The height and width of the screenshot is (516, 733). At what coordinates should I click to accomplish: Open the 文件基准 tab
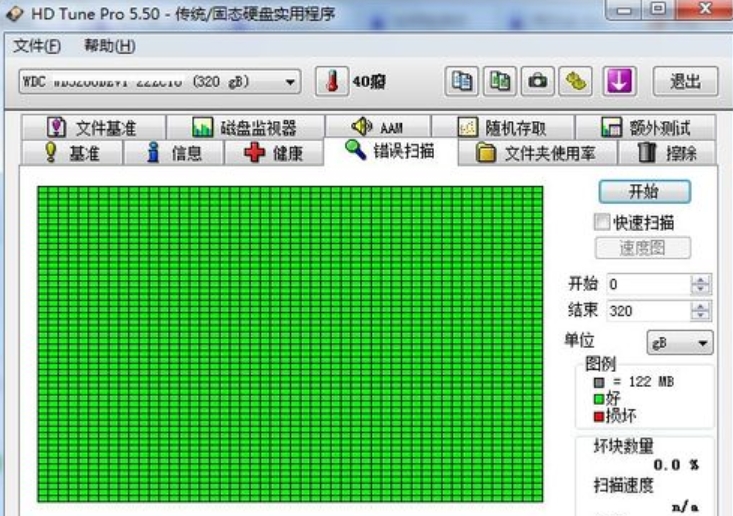(93, 127)
